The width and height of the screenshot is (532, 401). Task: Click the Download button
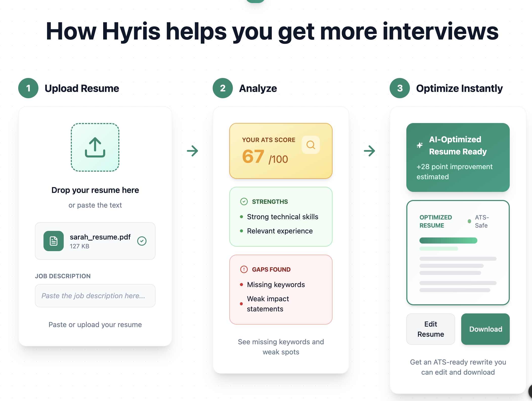pos(485,329)
